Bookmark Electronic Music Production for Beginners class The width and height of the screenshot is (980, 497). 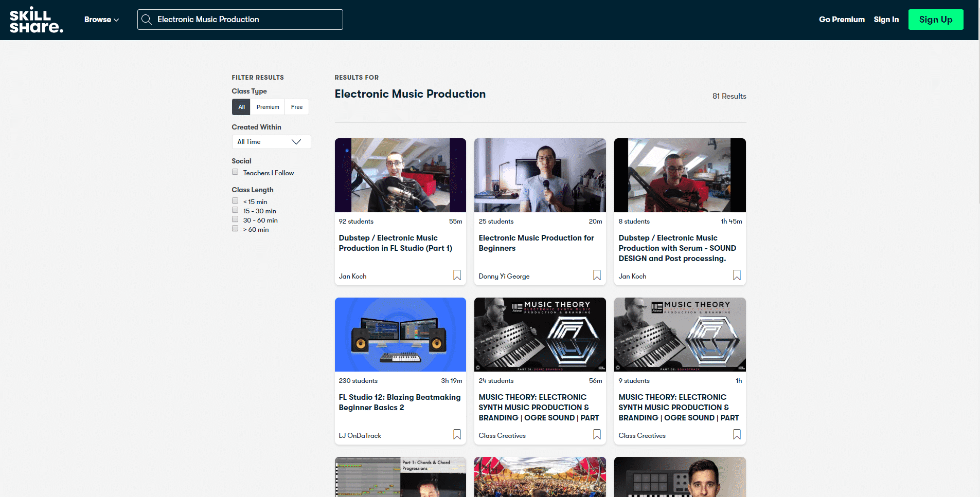tap(597, 275)
